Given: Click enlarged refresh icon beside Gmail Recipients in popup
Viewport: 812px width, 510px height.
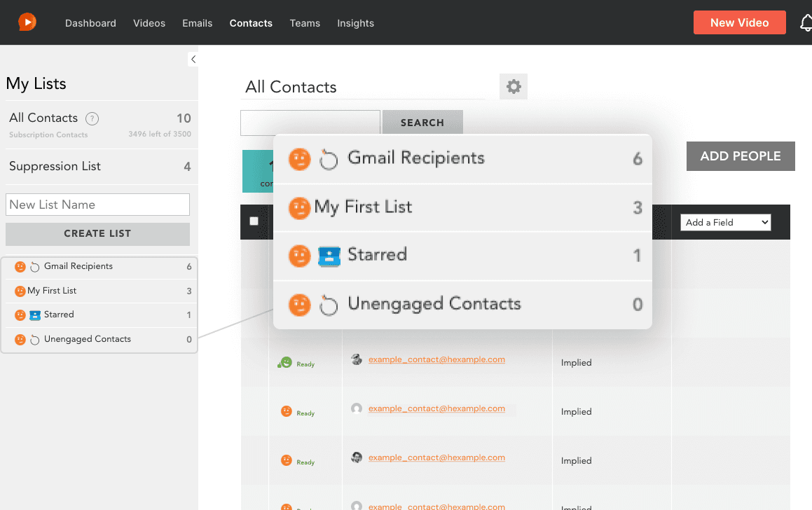Looking at the screenshot, I should pyautogui.click(x=329, y=160).
